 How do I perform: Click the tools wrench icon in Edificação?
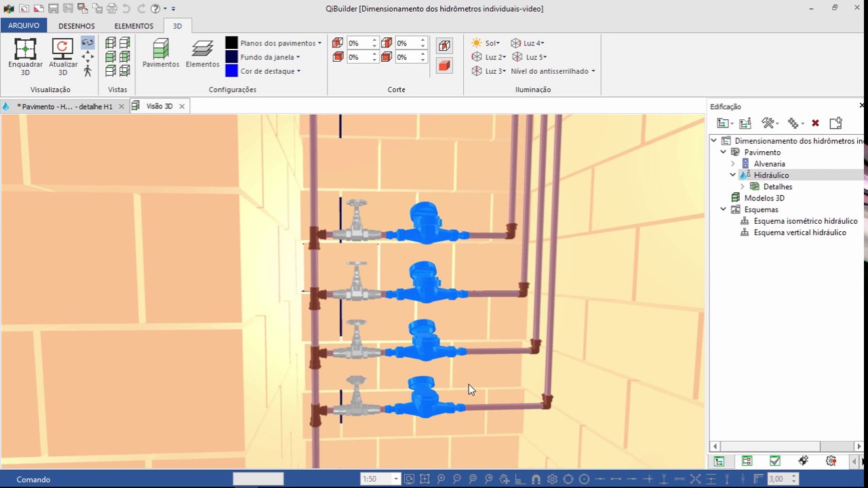[770, 123]
